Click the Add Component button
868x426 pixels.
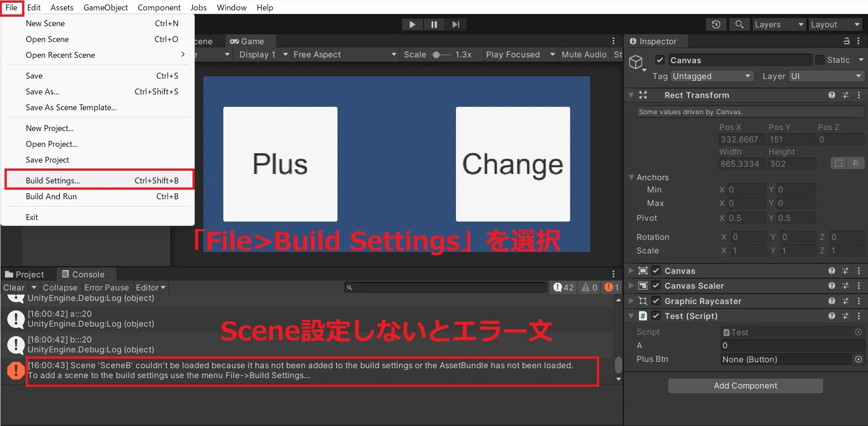pos(746,386)
